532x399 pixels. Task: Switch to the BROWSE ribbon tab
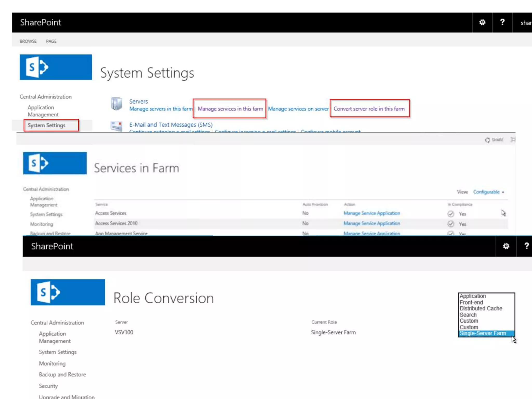[x=28, y=41]
